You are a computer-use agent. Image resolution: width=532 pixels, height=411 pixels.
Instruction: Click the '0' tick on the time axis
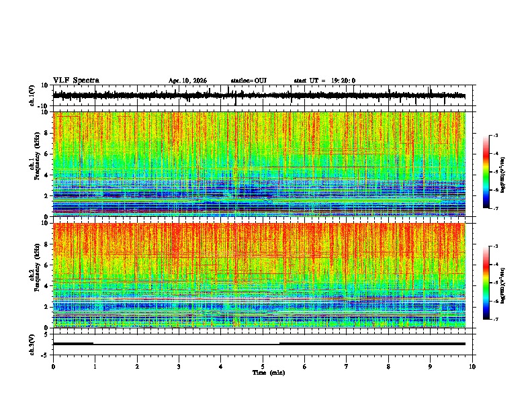53,367
